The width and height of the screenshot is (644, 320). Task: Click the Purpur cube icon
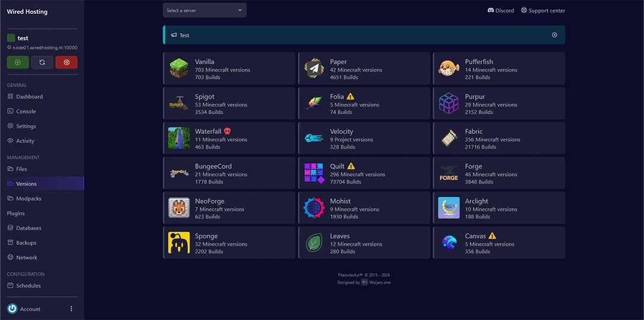[449, 103]
